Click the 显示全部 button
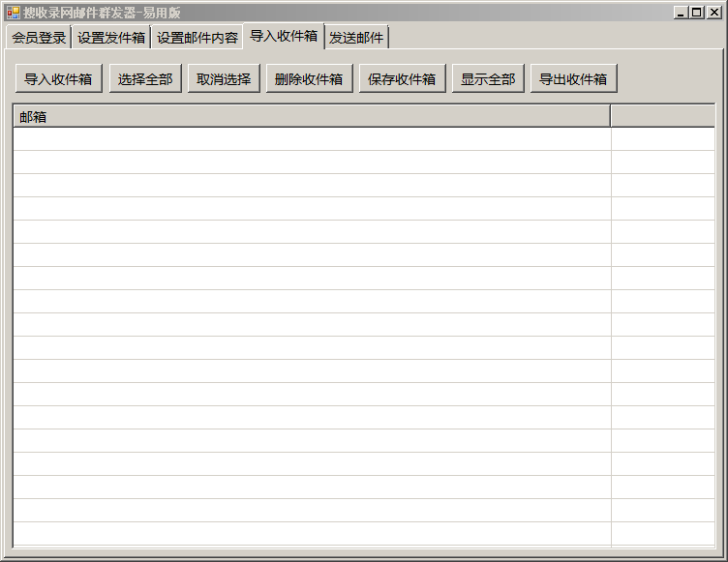The height and width of the screenshot is (562, 728). [488, 79]
